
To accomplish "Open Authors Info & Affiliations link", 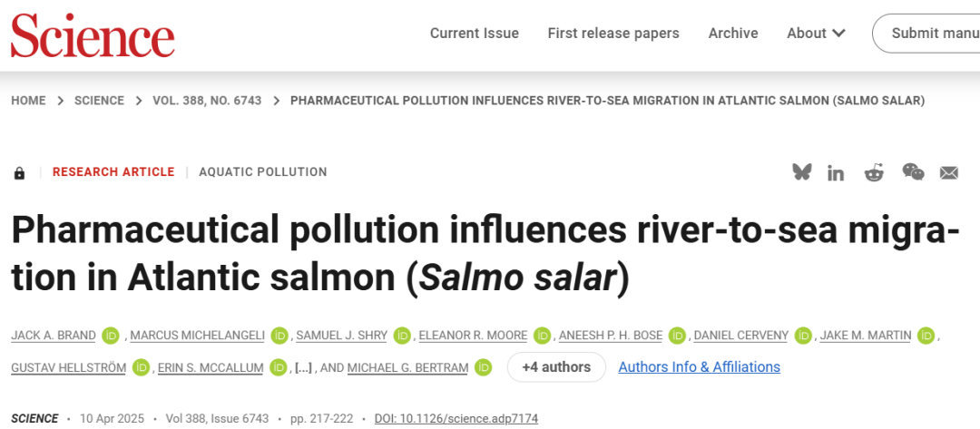I will [x=700, y=367].
